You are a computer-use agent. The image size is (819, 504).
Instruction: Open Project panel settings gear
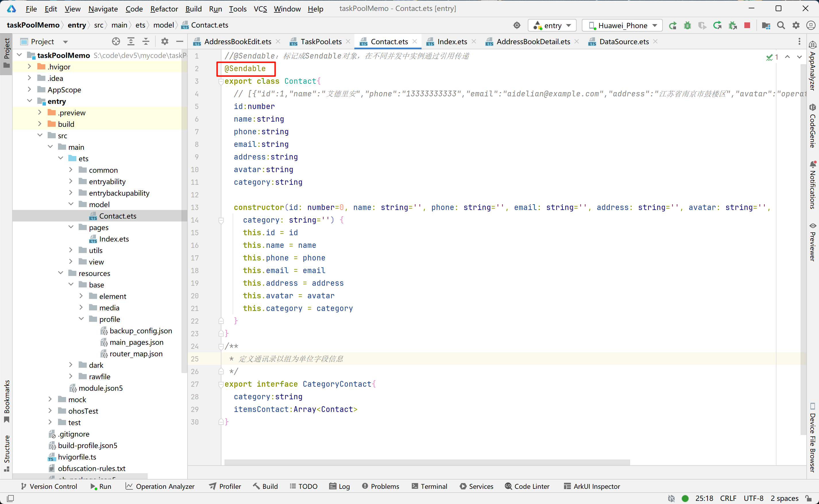165,41
